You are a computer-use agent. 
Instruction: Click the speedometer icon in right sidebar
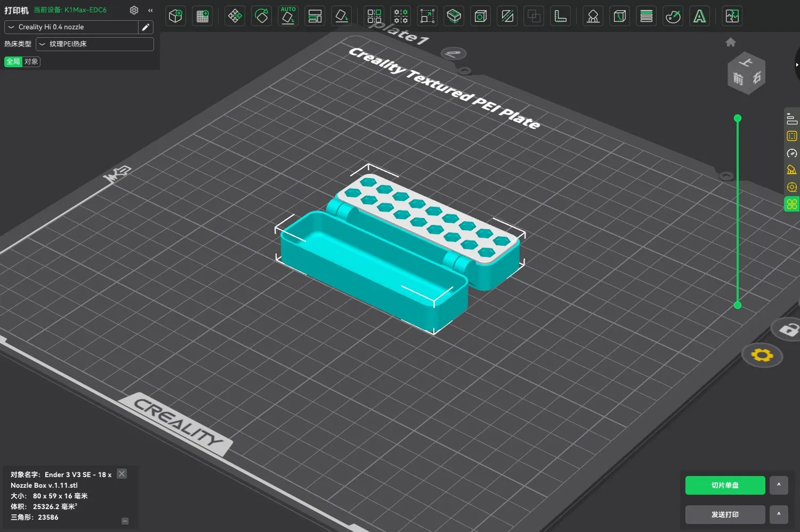792,153
